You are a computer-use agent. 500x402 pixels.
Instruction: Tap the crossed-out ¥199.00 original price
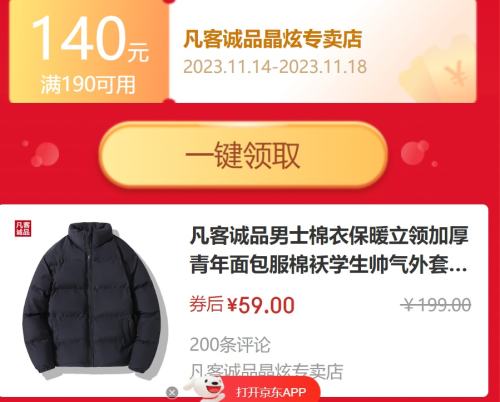point(436,305)
